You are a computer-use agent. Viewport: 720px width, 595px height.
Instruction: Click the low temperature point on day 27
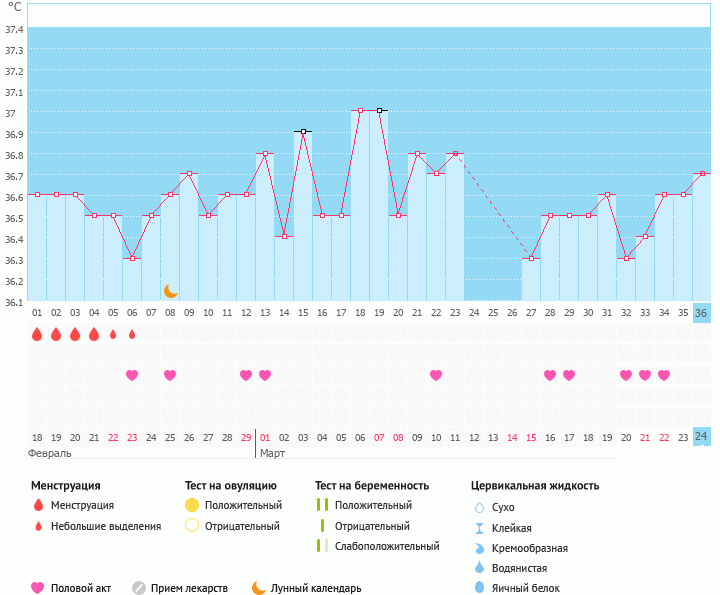tap(531, 259)
